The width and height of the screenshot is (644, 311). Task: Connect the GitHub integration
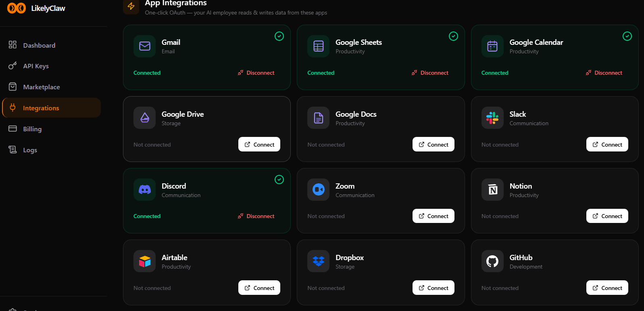click(x=607, y=288)
